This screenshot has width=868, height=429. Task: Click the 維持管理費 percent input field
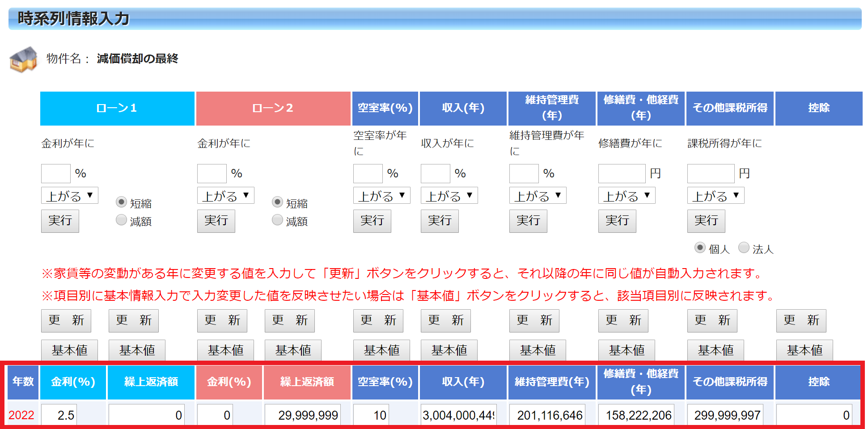click(x=524, y=173)
